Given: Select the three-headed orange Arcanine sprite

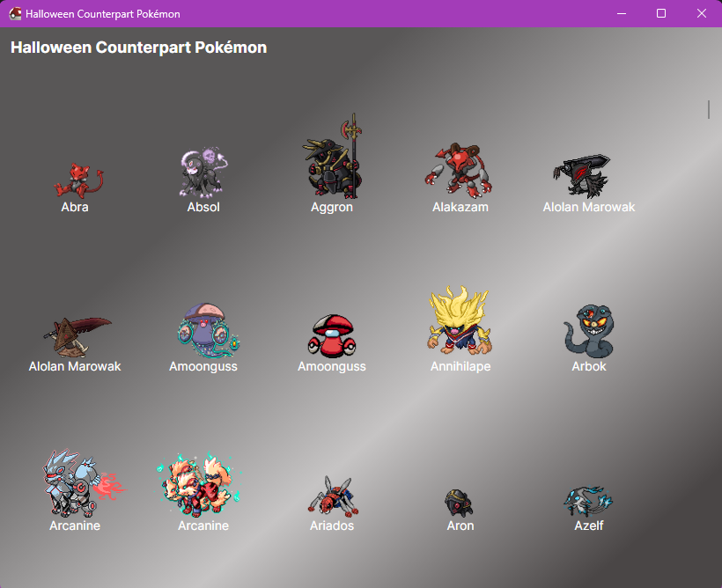Looking at the screenshot, I should (x=198, y=484).
